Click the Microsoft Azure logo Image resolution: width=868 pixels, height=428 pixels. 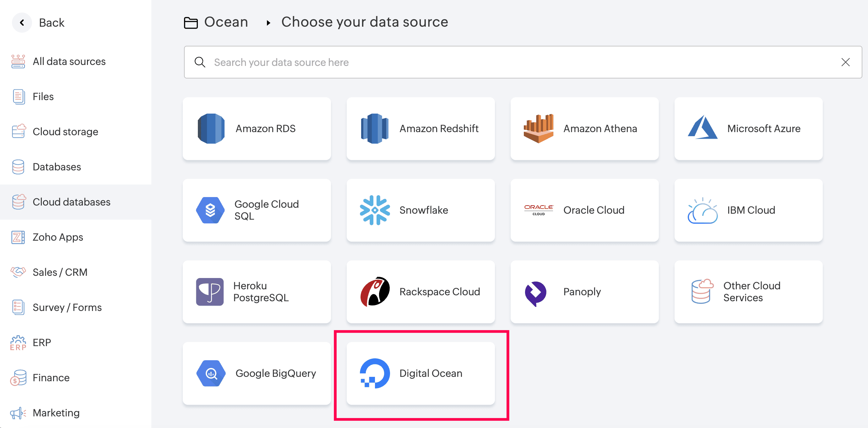click(703, 127)
